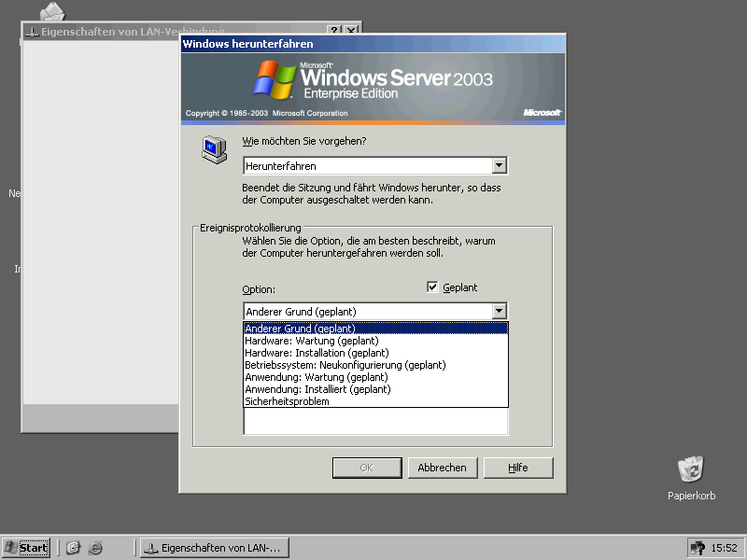Click the 'Wie möchten Sie vorgehen?' label
The width and height of the screenshot is (747, 560).
(x=304, y=141)
